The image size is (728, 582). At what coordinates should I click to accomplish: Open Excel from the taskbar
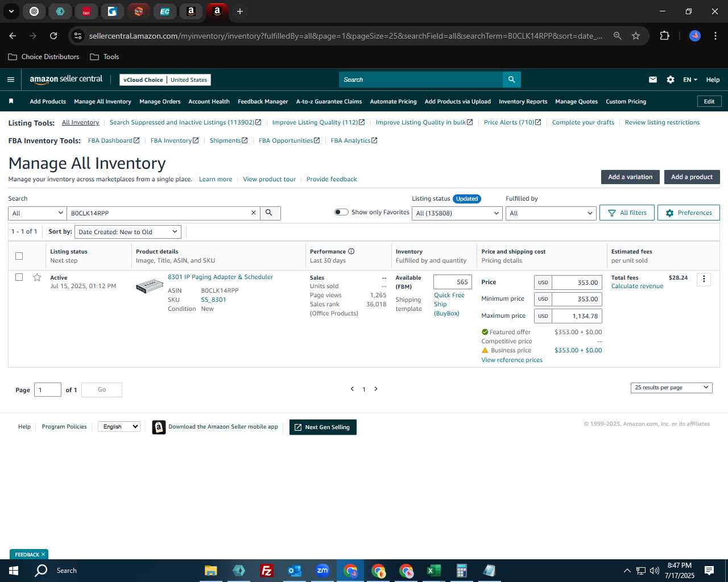(433, 571)
